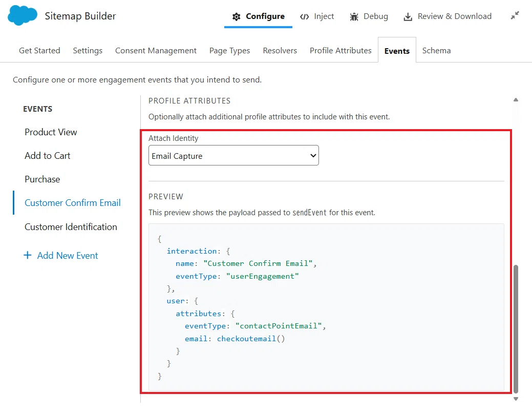The image size is (532, 415).
Task: Open the Profile Attributes tab
Action: pyautogui.click(x=341, y=51)
